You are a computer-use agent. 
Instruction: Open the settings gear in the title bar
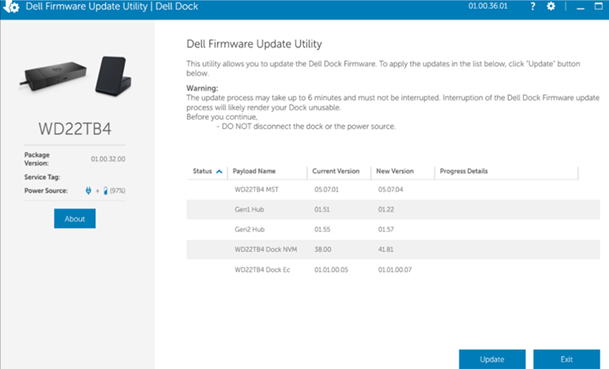tap(551, 6)
